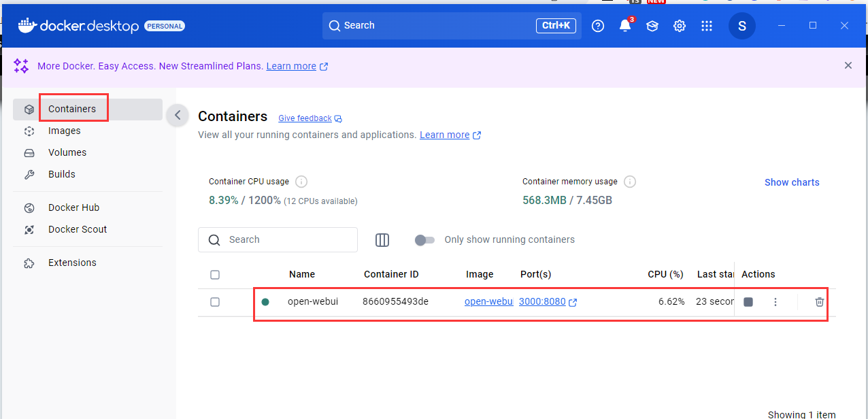Click the open-webui container name
Screen dimensions: 868x419
(313, 301)
